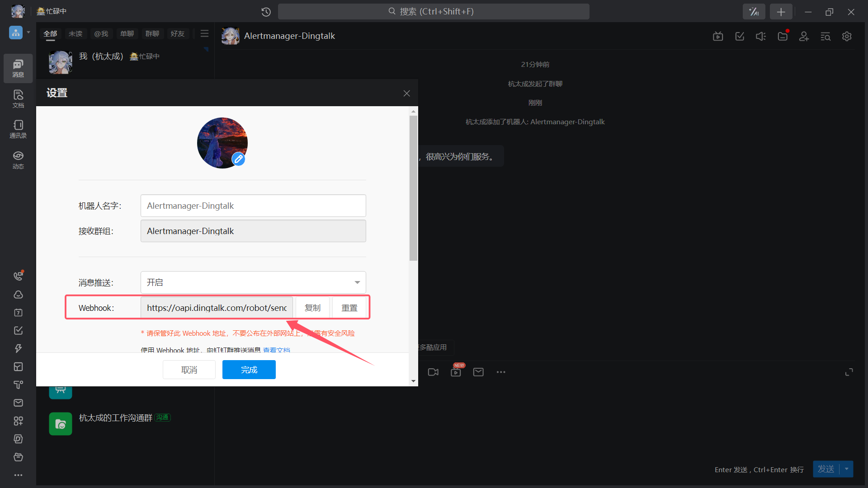Screen dimensions: 868x488
Task: Click the 复制 button to copy Webhook
Action: [312, 308]
